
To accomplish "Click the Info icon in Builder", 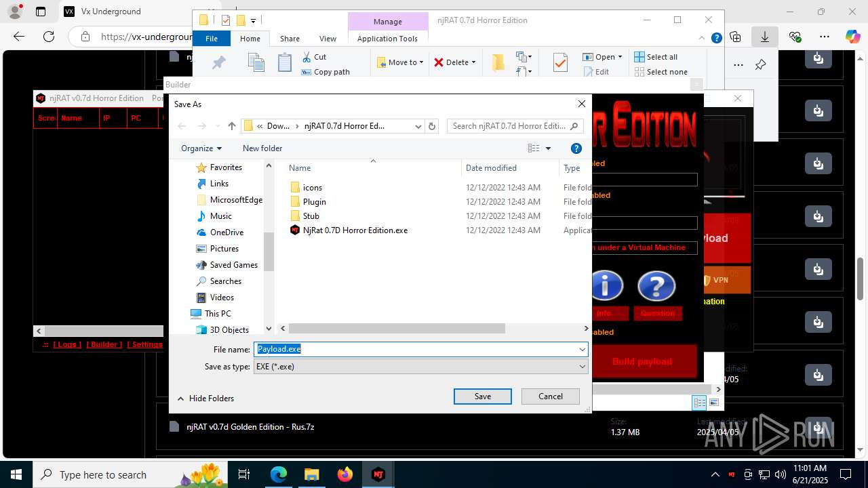I will pyautogui.click(x=605, y=285).
